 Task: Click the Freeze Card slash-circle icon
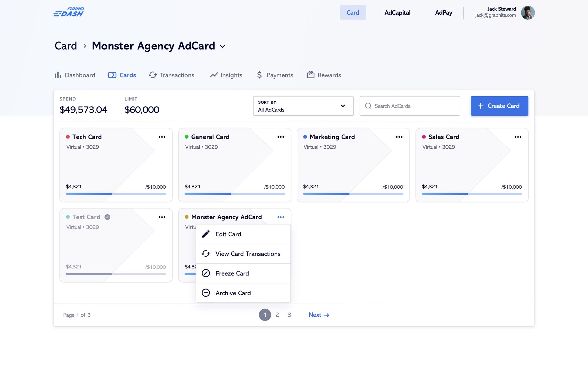(206, 273)
